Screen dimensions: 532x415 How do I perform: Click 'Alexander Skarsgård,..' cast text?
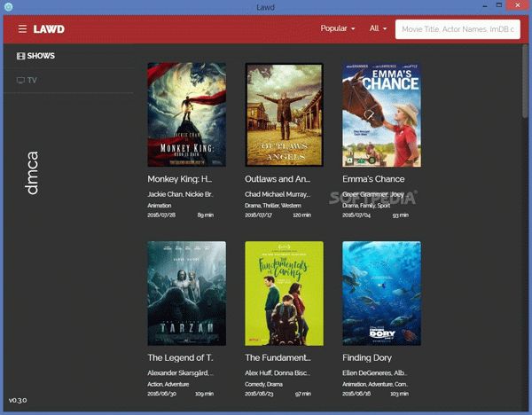coord(181,373)
